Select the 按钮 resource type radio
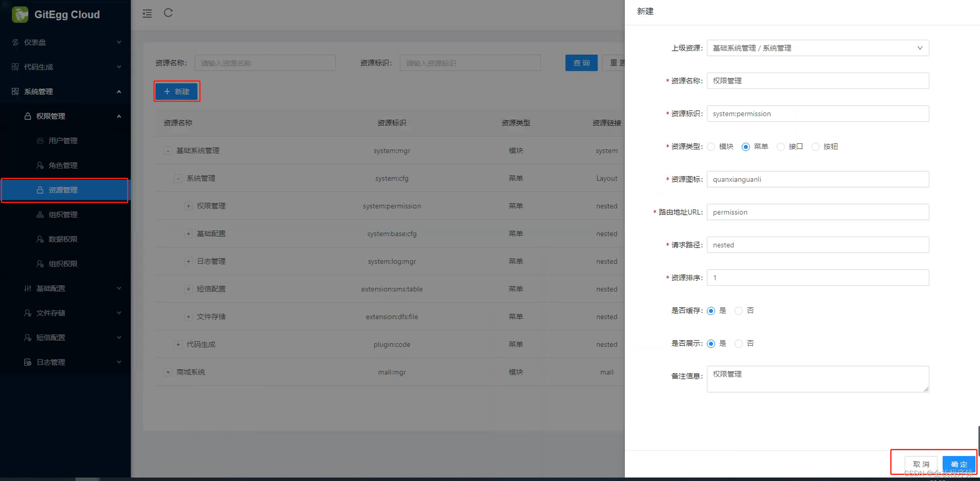 tap(815, 147)
